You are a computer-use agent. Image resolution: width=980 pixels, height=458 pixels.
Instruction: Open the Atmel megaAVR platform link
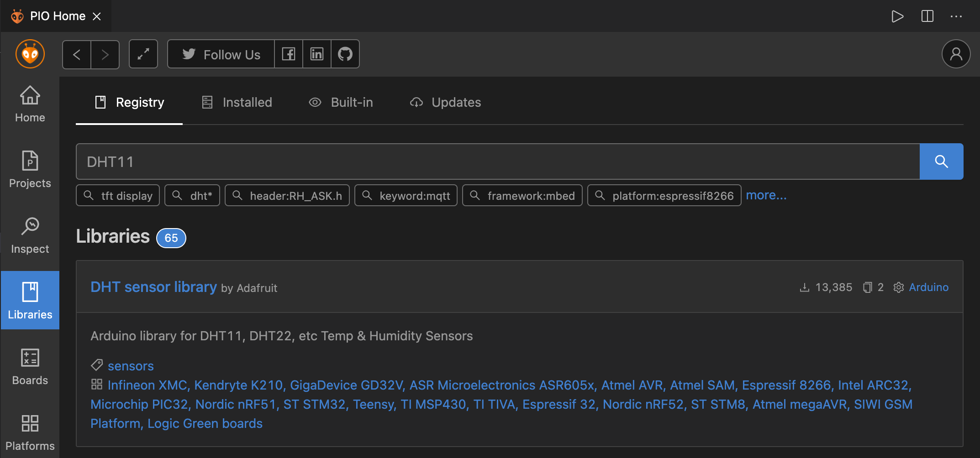coord(800,404)
